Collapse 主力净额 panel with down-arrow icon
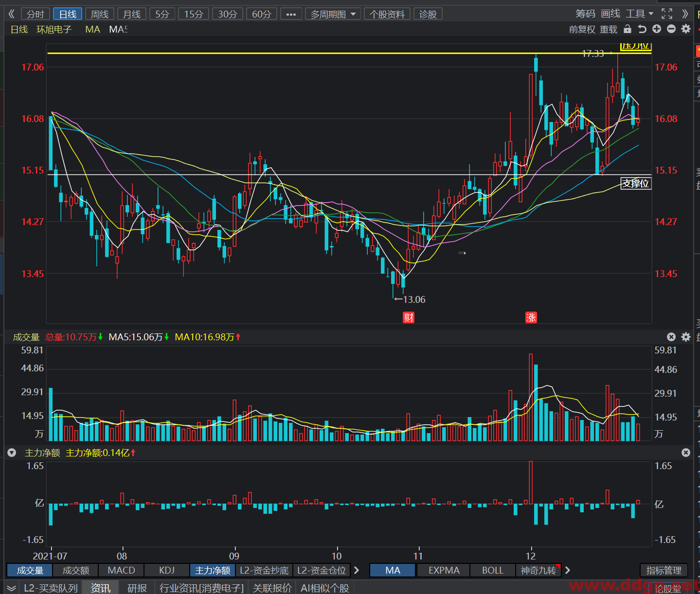The image size is (700, 594). (x=12, y=453)
